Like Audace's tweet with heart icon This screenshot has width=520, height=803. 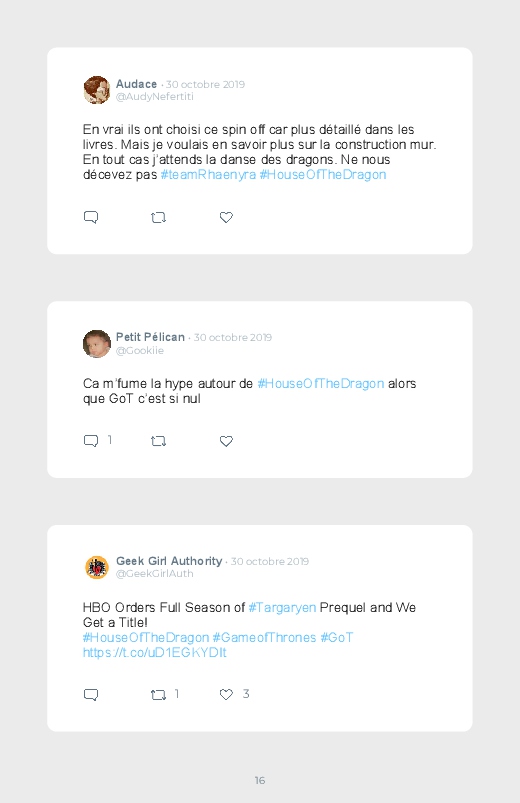(226, 217)
